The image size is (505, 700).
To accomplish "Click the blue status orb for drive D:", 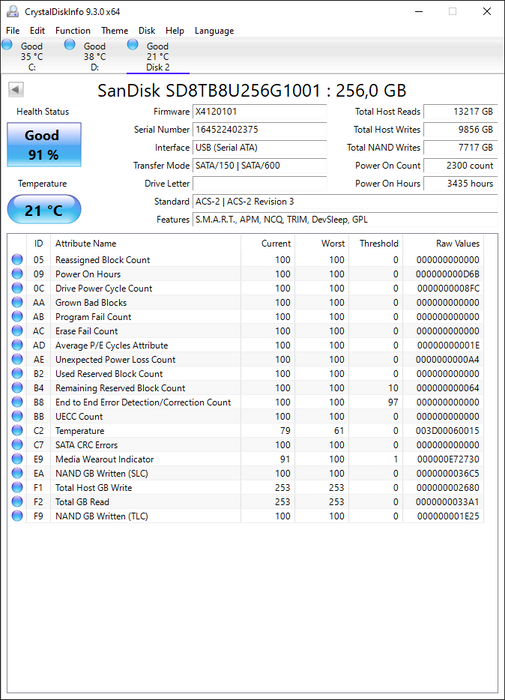I will (x=70, y=44).
